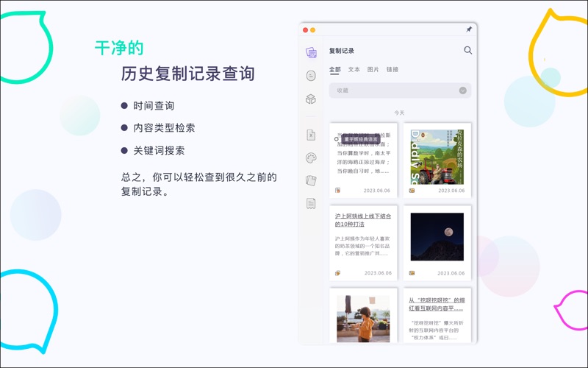Viewport: 588px width, 368px height.
Task: Open the color palette sidebar icon
Action: point(311,158)
